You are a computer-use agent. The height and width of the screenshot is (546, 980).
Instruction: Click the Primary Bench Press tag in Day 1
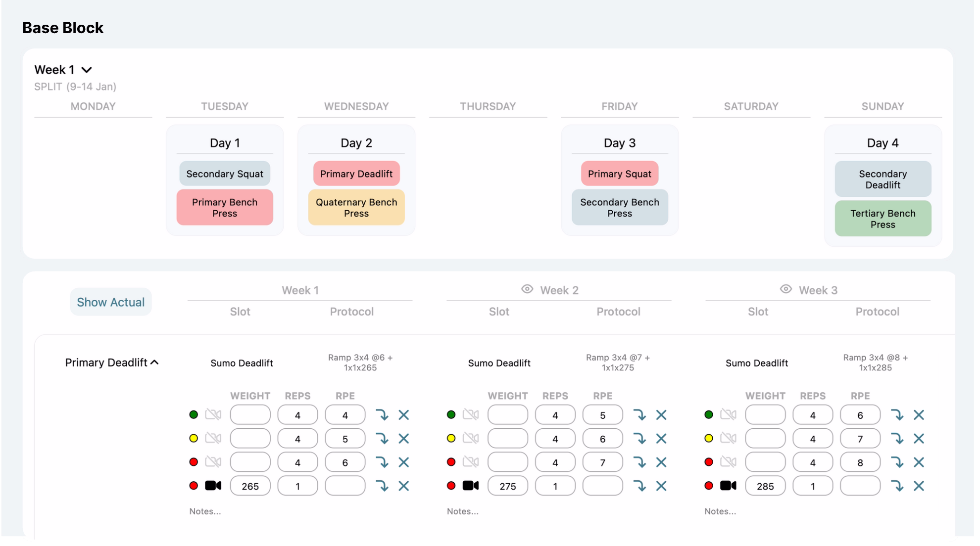click(225, 208)
